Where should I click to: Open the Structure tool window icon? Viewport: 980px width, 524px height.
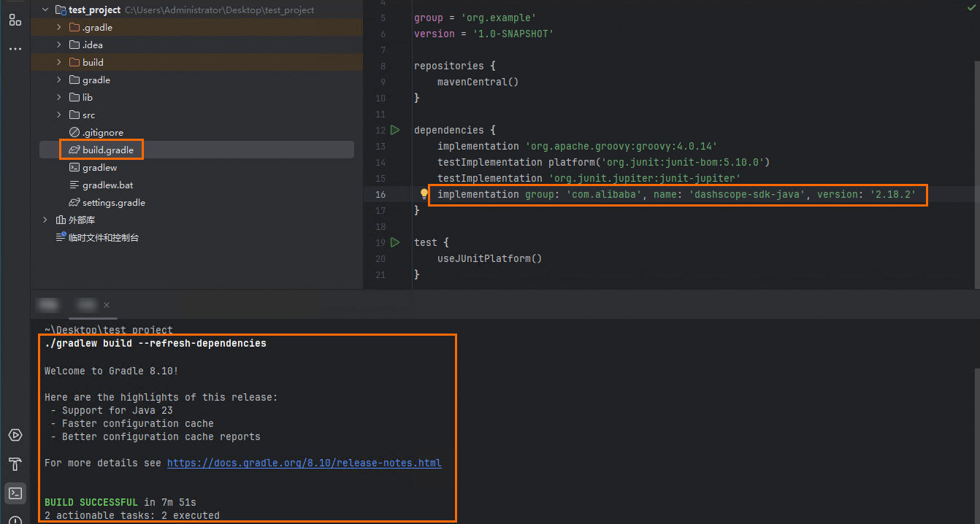(15, 20)
